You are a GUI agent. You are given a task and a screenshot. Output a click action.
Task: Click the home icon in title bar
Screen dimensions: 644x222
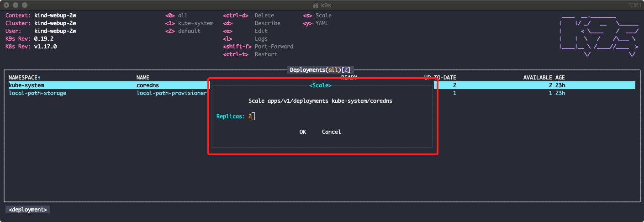(x=315, y=5)
